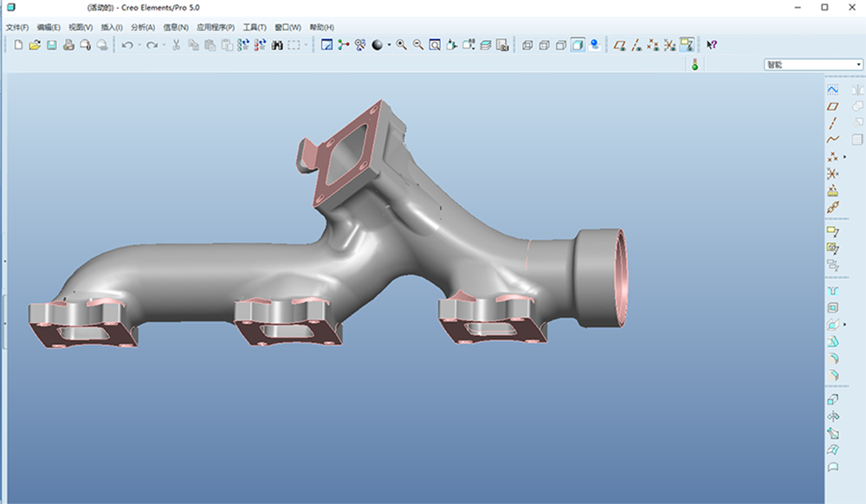Open the 工具(T) menu
Screen dimensions: 866x504
(x=255, y=27)
